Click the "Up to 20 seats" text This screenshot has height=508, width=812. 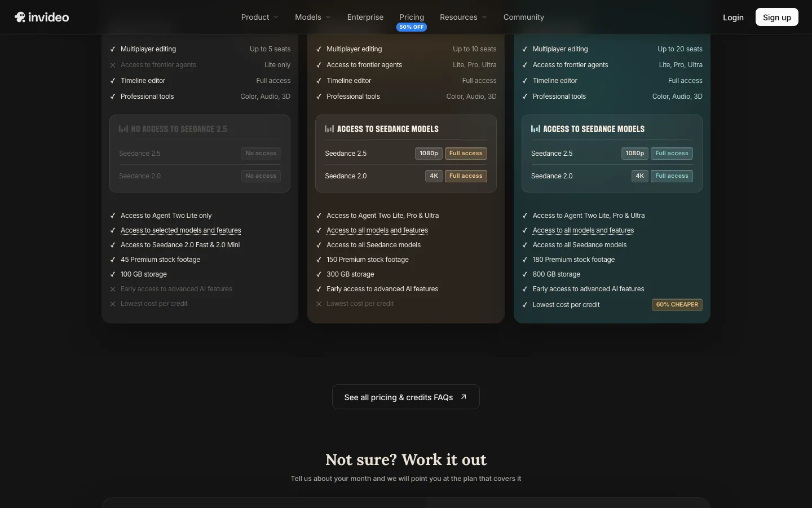tap(680, 49)
